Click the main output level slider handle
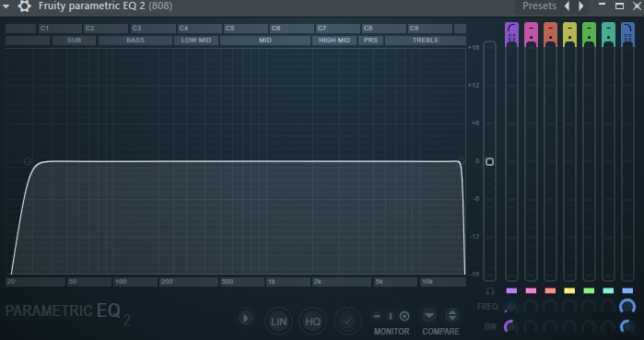Screen dimensions: 644x340 click(489, 162)
